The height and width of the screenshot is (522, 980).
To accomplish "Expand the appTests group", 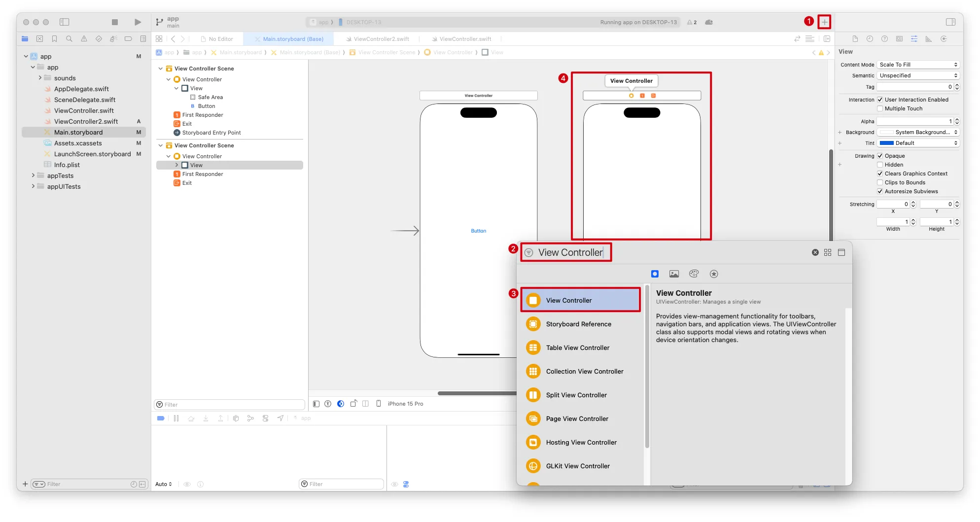I will (33, 175).
